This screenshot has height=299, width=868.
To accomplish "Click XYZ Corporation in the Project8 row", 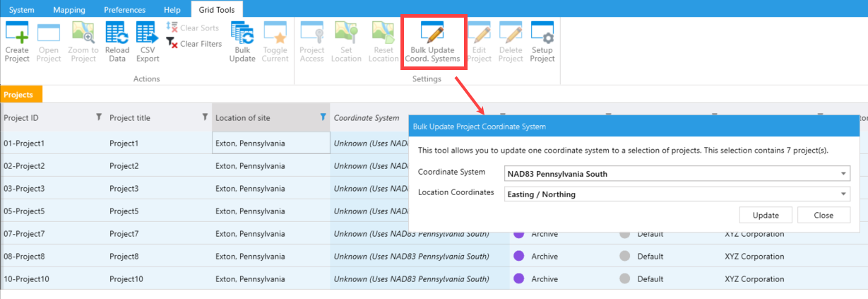I will (754, 256).
